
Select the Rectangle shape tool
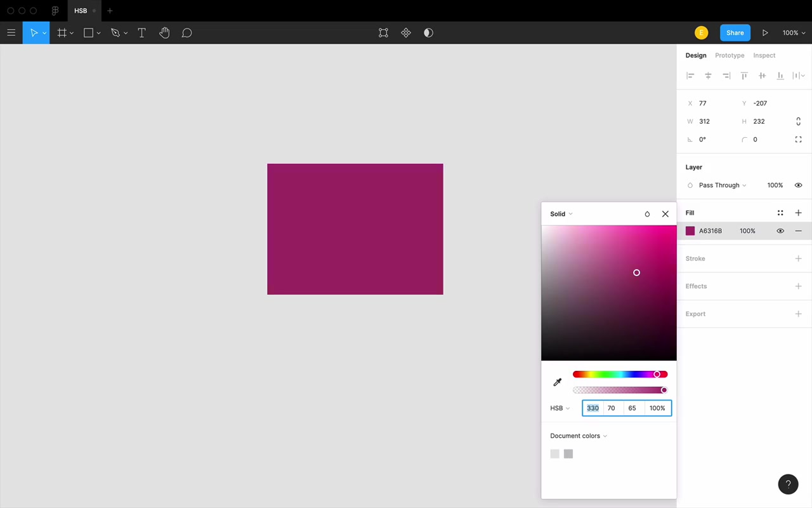click(89, 33)
